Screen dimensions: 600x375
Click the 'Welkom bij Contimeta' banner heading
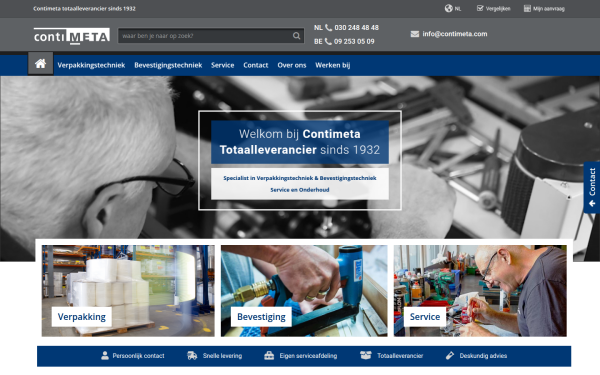pos(300,142)
